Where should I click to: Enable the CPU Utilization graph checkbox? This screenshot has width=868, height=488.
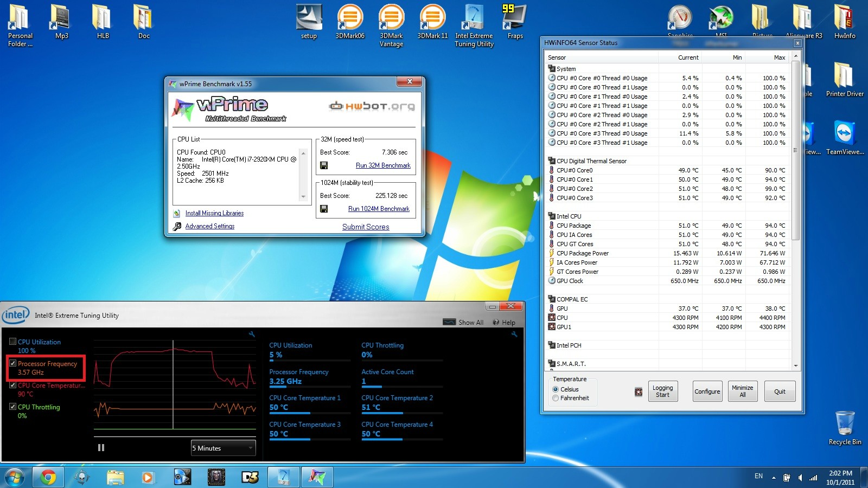pyautogui.click(x=12, y=342)
